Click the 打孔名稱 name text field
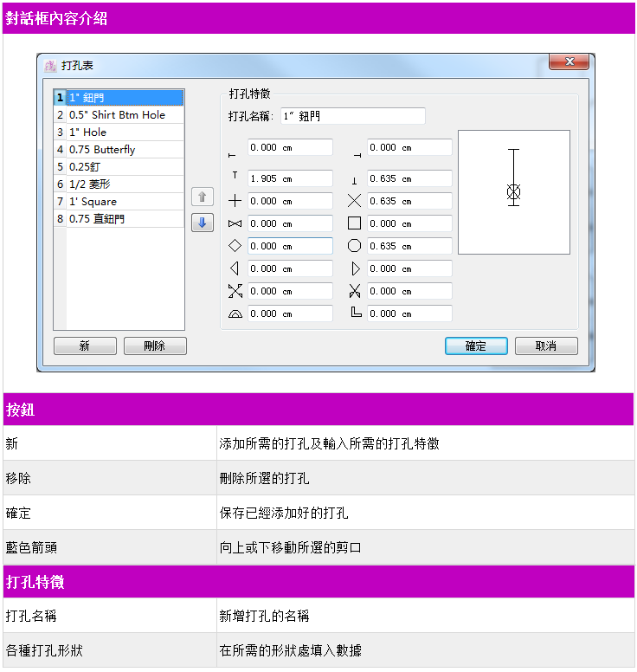Image resolution: width=637 pixels, height=672 pixels. point(352,116)
